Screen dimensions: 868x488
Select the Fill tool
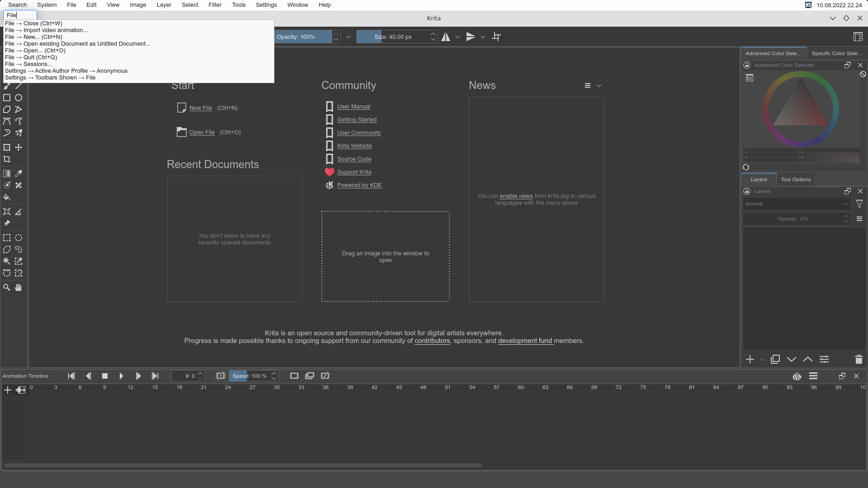7,197
